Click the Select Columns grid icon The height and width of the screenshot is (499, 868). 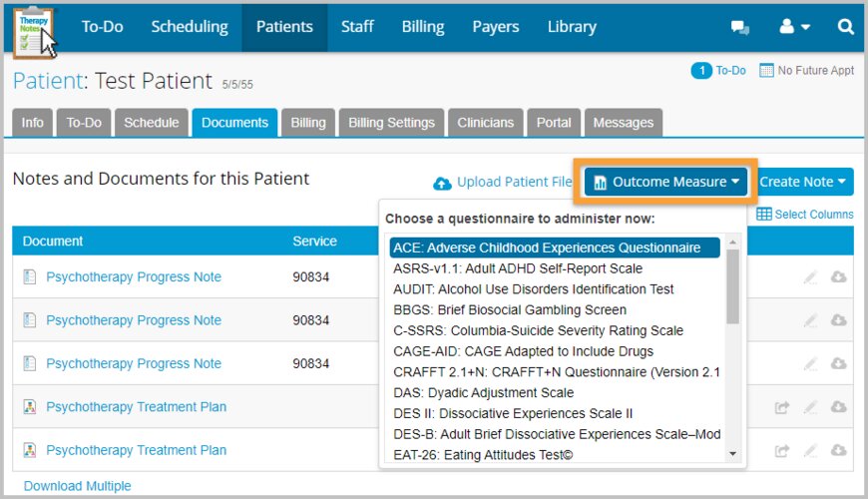(764, 215)
